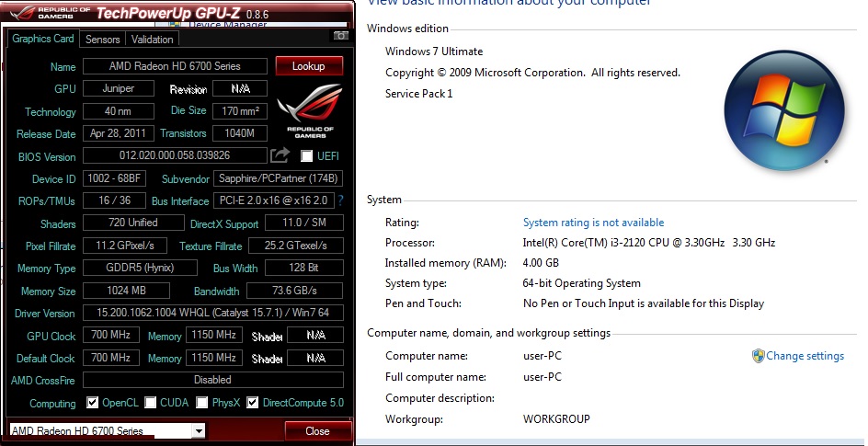The height and width of the screenshot is (446, 868).
Task: Click the ROPs/TMUs value 16 / 36
Action: pos(115,200)
